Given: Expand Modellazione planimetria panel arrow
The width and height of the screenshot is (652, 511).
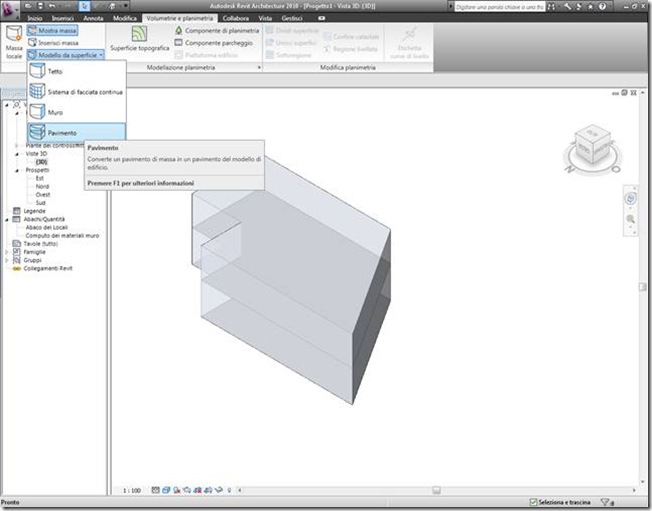Looking at the screenshot, I should pyautogui.click(x=259, y=67).
